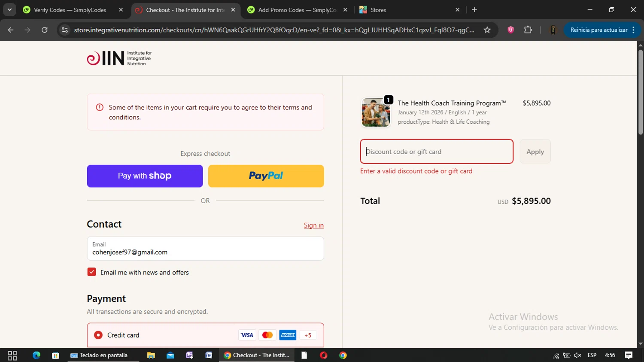Open the red shield extension icon
644x362 pixels.
coord(510,30)
